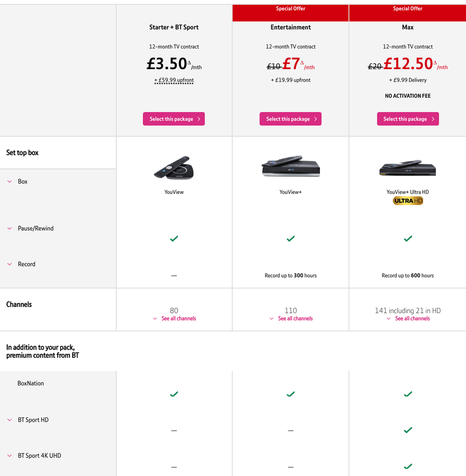Select the Max package

pyautogui.click(x=408, y=119)
